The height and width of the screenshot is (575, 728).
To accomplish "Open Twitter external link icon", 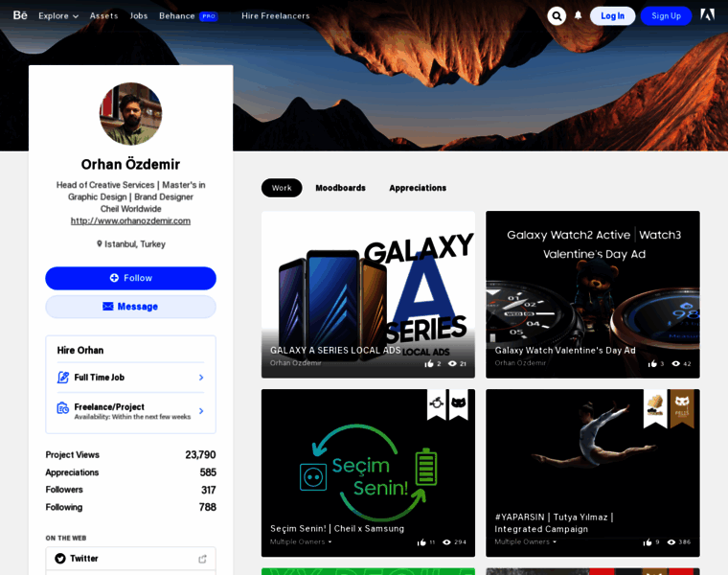I will 202,559.
